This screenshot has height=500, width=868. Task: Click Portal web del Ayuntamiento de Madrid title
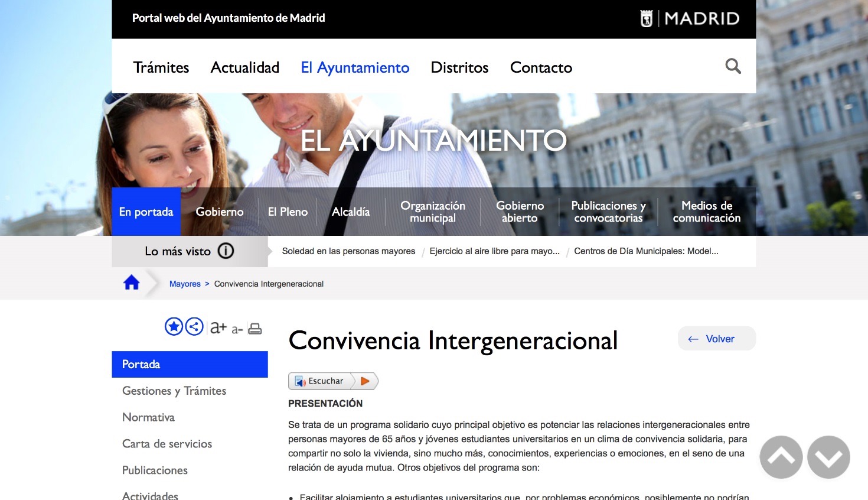point(229,18)
